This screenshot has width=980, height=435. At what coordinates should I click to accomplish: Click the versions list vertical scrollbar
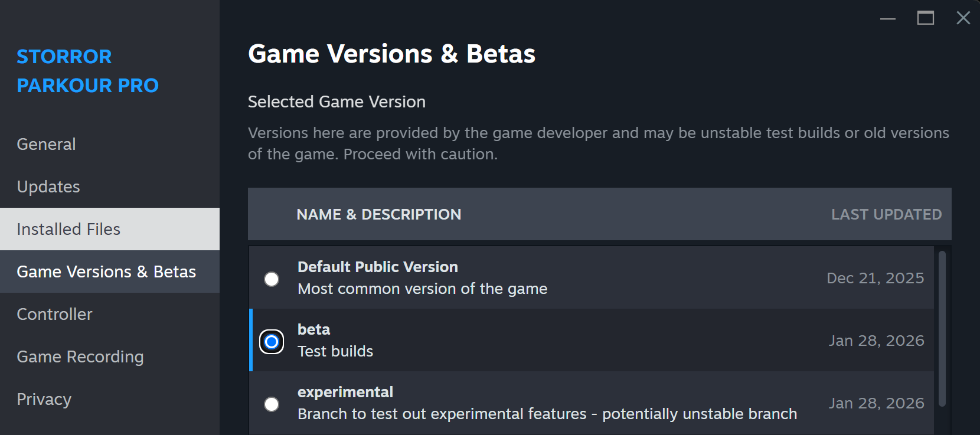click(x=942, y=328)
